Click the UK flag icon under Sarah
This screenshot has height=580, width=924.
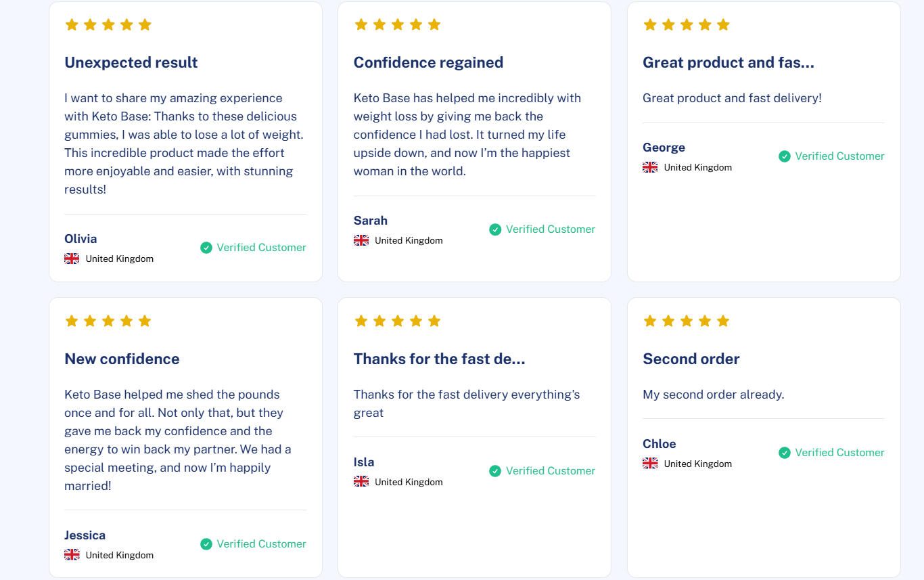click(361, 240)
